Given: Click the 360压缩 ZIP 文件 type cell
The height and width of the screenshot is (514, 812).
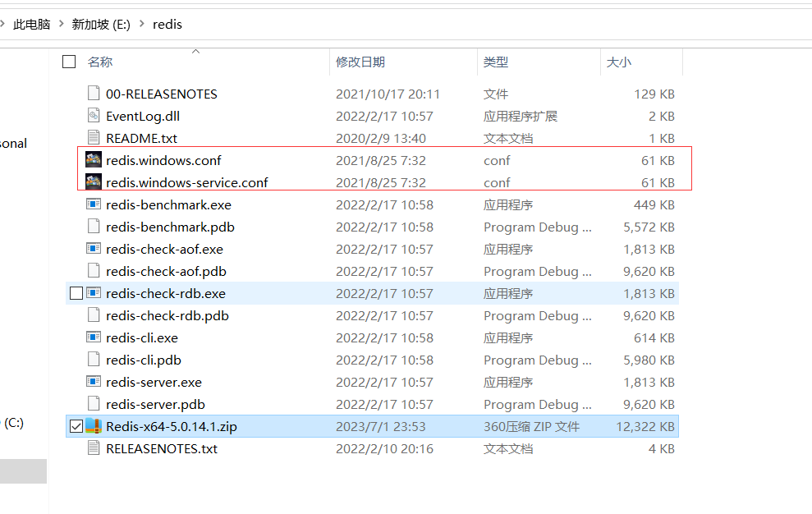Looking at the screenshot, I should tap(531, 426).
